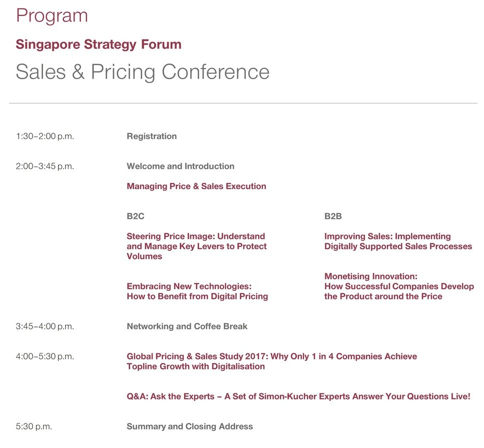Open Improving Sales: Implementing Digitally Supported session
Image resolution: width=484 pixels, height=448 pixels.
click(398, 241)
